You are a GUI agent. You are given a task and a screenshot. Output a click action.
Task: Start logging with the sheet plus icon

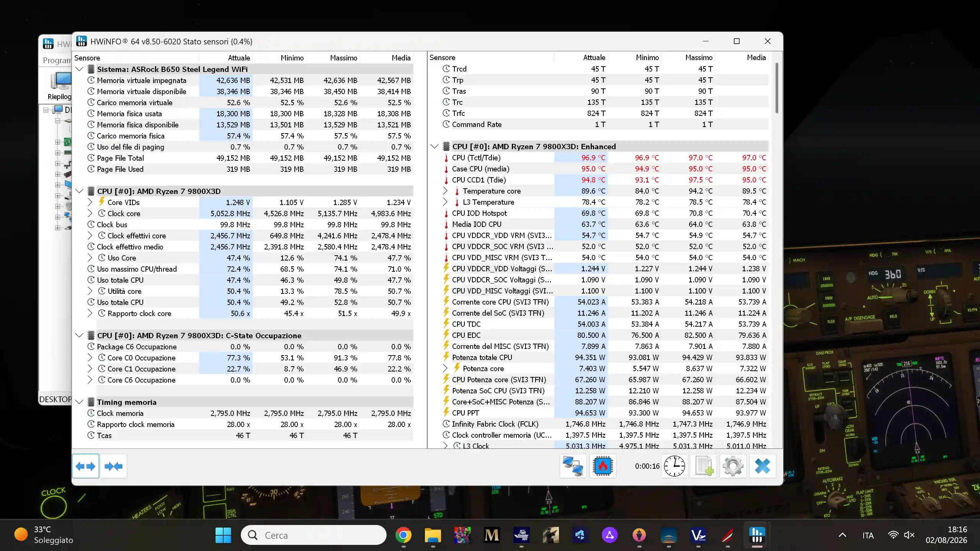[704, 466]
